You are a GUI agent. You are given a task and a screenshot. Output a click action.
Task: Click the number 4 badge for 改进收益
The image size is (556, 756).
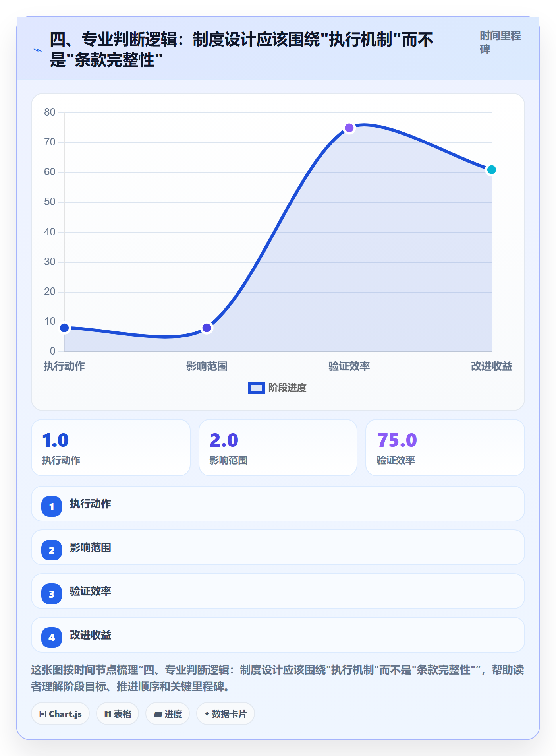click(x=52, y=638)
